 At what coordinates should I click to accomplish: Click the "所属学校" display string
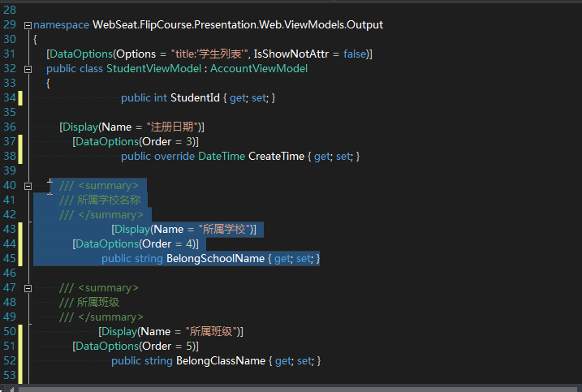tap(224, 230)
